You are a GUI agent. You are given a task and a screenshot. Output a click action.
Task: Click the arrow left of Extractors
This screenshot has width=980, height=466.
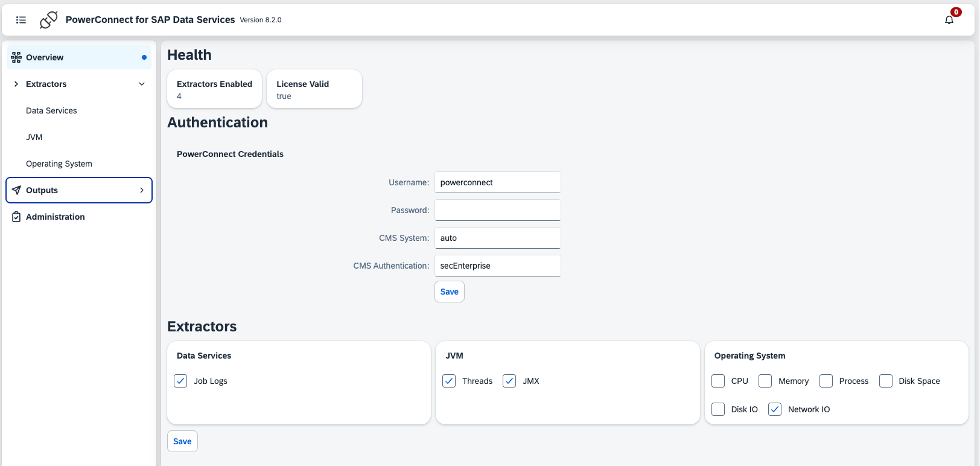[x=16, y=84]
